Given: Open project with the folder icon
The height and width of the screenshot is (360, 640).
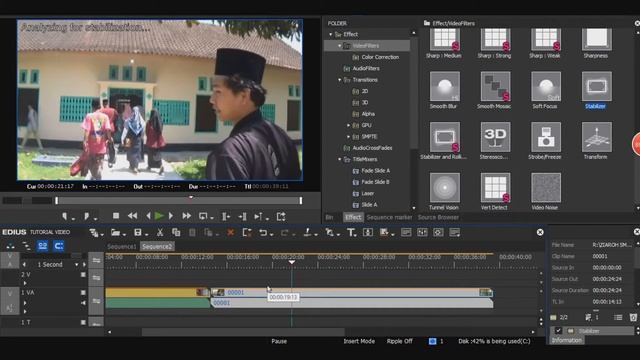Looking at the screenshot, I should (x=115, y=233).
